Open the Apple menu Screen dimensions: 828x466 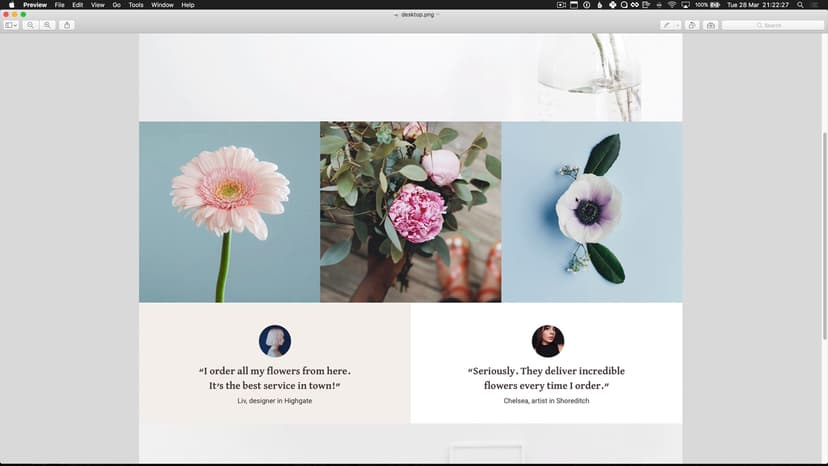12,5
